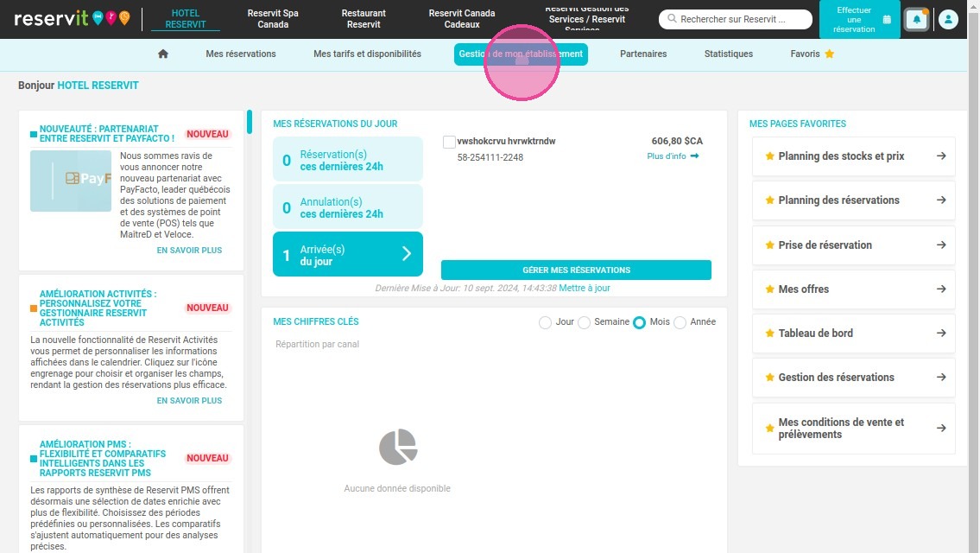Click the pie chart no-data icon

[x=398, y=447]
